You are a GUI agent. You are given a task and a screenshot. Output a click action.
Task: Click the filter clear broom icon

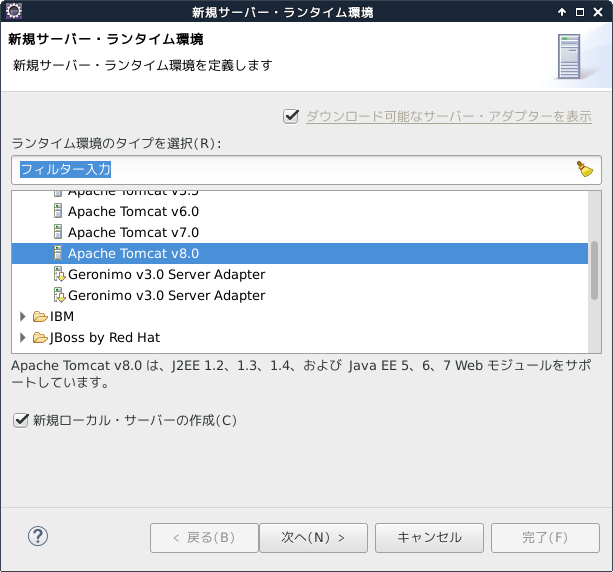point(584,169)
